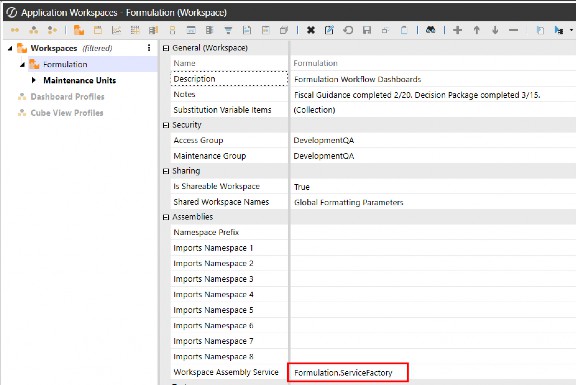Select the Shared Workspace Names label
The width and height of the screenshot is (576, 385).
pyautogui.click(x=221, y=202)
